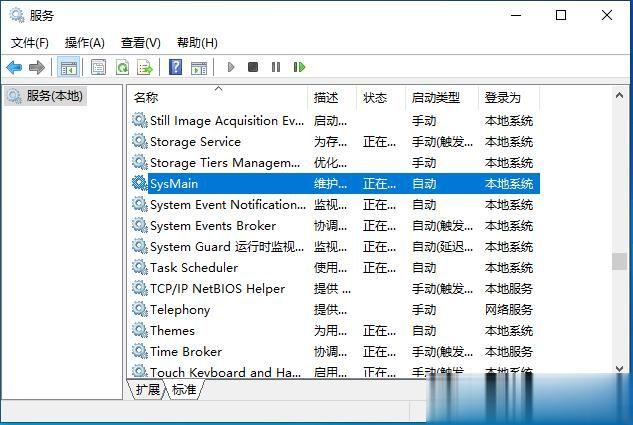
Task: Switch to the 标准 tab
Action: coord(184,389)
